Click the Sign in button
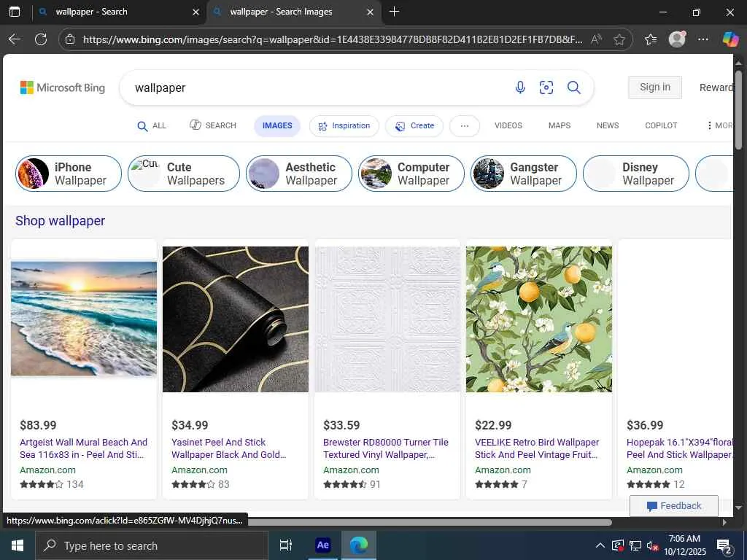Image resolution: width=747 pixels, height=560 pixels. click(654, 87)
